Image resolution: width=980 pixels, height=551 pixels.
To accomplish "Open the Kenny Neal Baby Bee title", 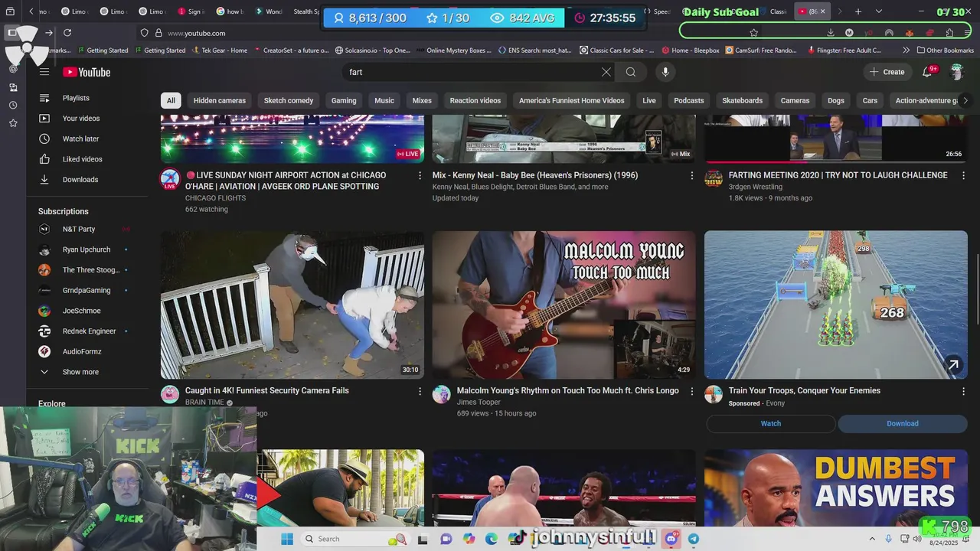I will [x=547, y=175].
